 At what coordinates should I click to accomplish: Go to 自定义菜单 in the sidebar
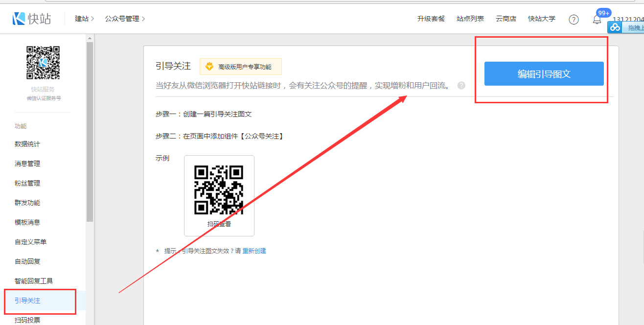point(30,242)
